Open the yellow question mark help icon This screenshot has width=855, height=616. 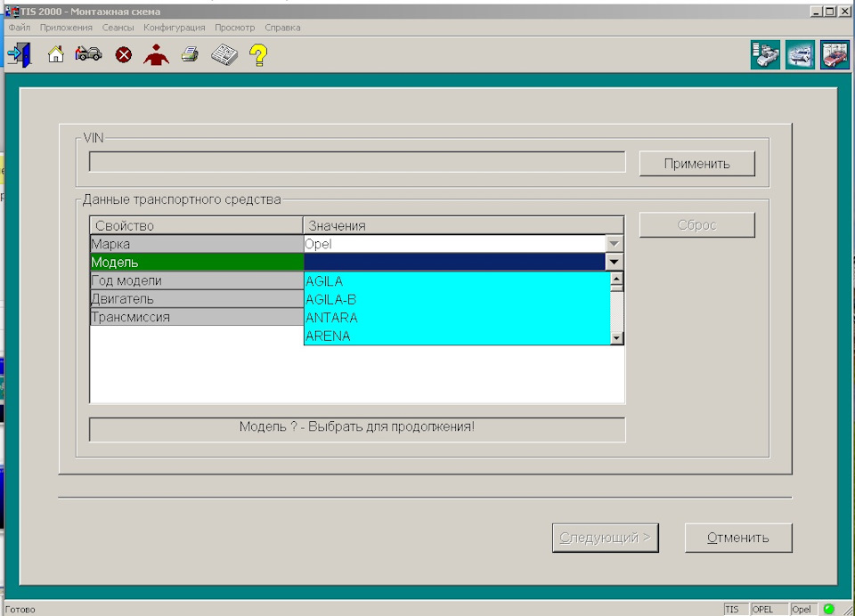(x=258, y=55)
